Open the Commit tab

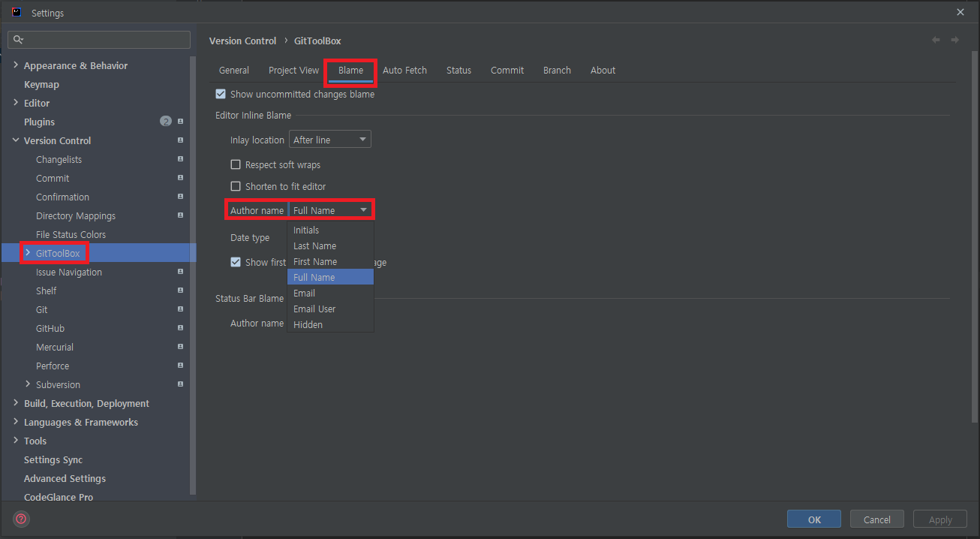click(x=507, y=70)
